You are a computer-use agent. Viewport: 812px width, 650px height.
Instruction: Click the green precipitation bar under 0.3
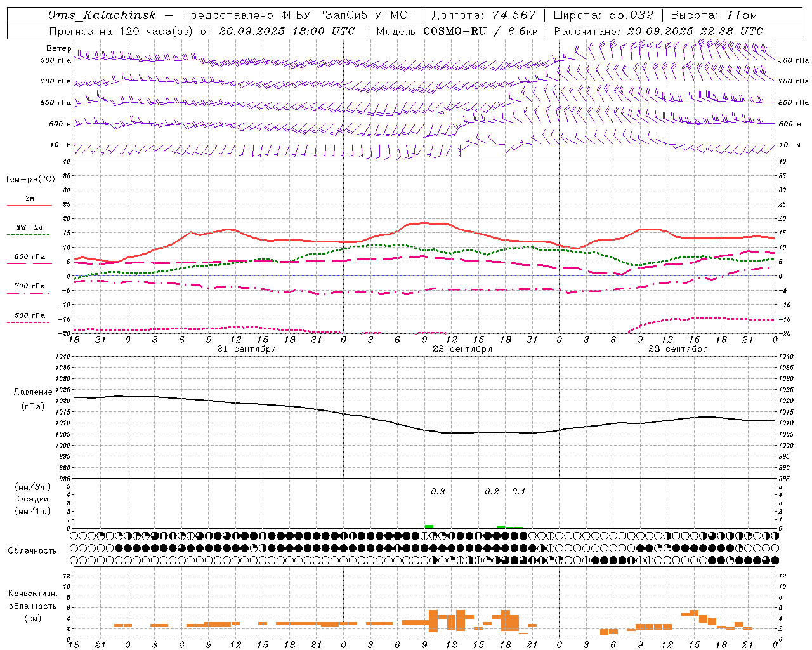(x=429, y=526)
